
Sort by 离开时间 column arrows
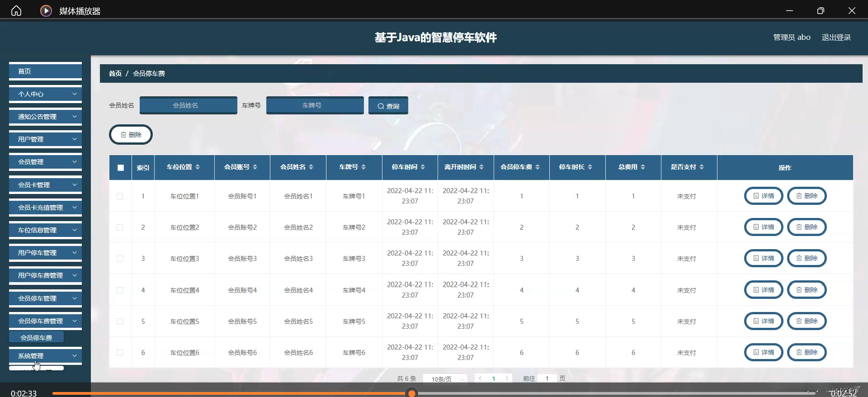click(x=481, y=167)
